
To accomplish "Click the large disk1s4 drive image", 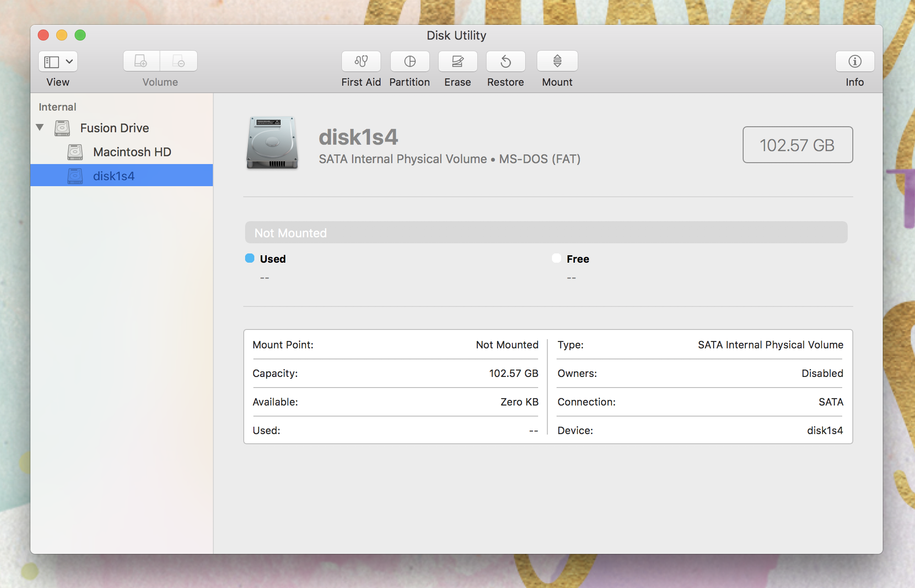I will 272,143.
